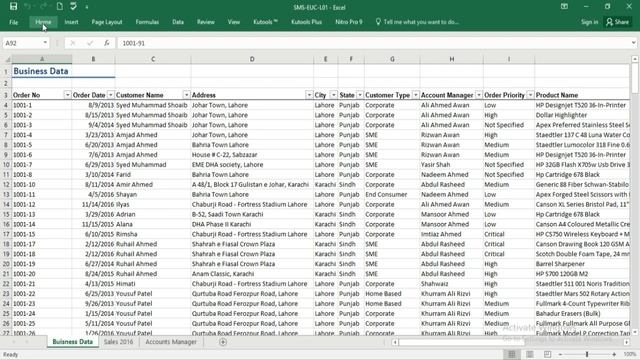
Task: Open Customer Type filter dropdown
Action: tap(416, 95)
